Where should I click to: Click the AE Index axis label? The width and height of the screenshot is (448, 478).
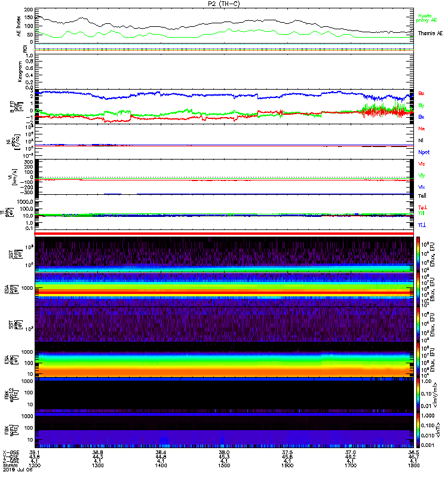pos(19,26)
